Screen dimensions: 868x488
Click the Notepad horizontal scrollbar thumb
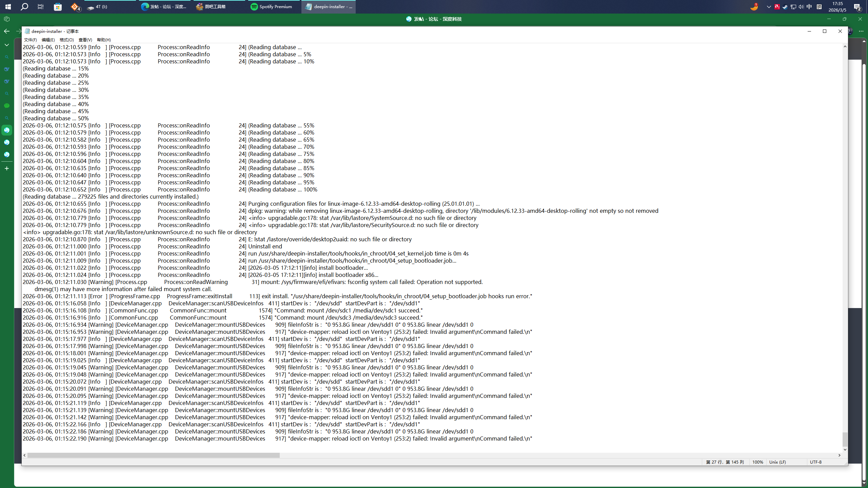[153, 455]
